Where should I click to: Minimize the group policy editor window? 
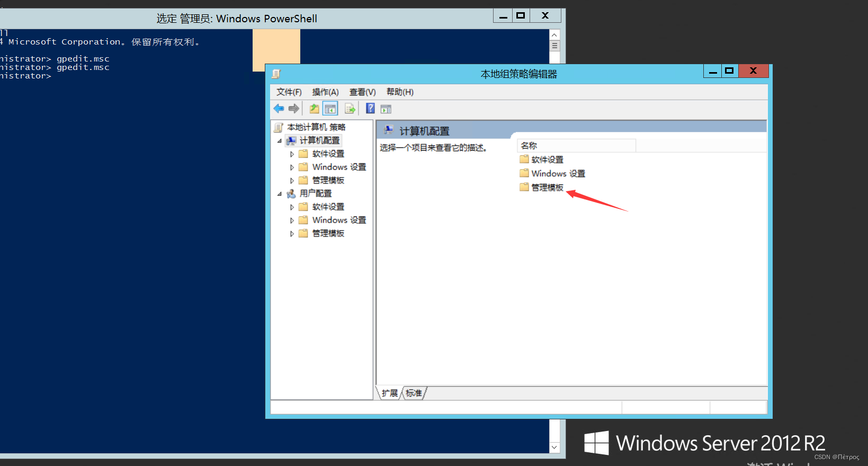coord(713,71)
